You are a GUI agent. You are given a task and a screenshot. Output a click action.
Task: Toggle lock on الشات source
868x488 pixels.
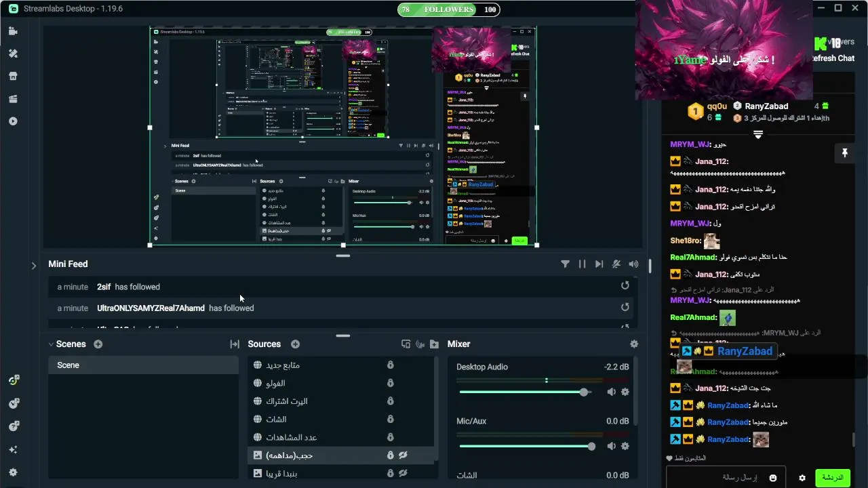[x=391, y=420]
